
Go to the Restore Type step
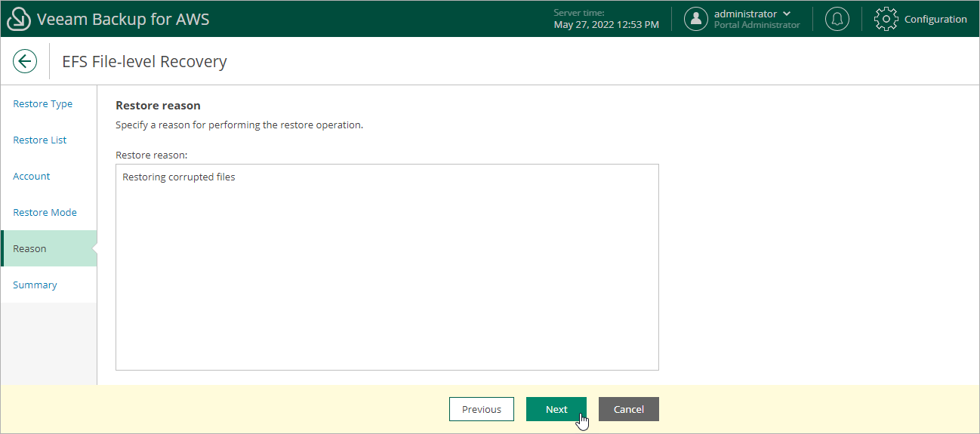43,104
